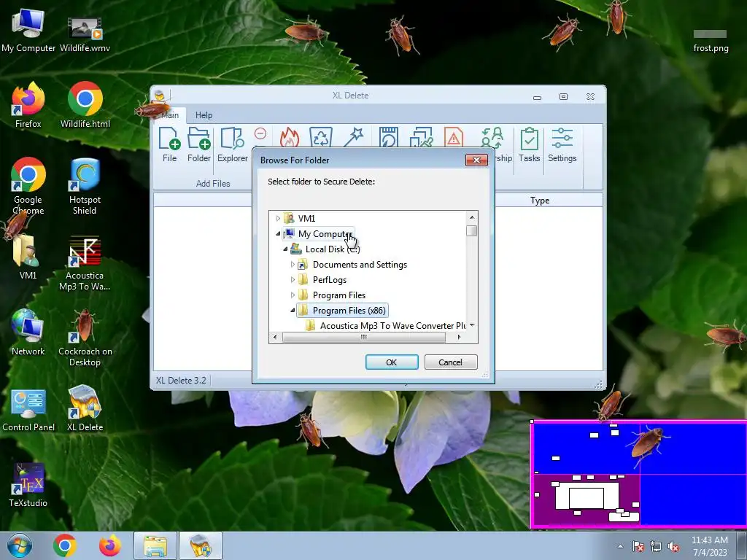Open Tasks in XL Delete toolbar
This screenshot has height=560, width=747.
point(530,145)
